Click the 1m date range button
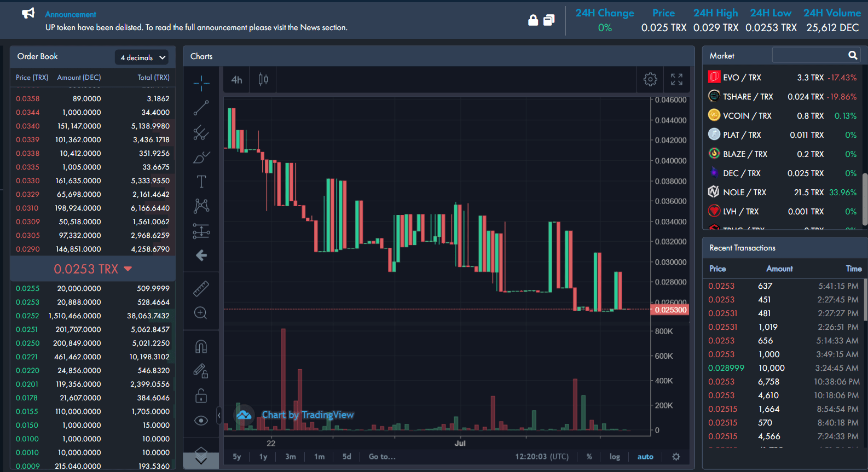The height and width of the screenshot is (472, 868). pos(319,457)
